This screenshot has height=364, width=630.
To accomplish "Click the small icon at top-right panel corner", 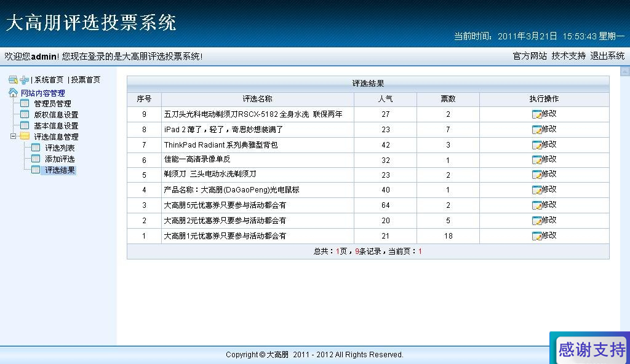I will click(x=625, y=71).
